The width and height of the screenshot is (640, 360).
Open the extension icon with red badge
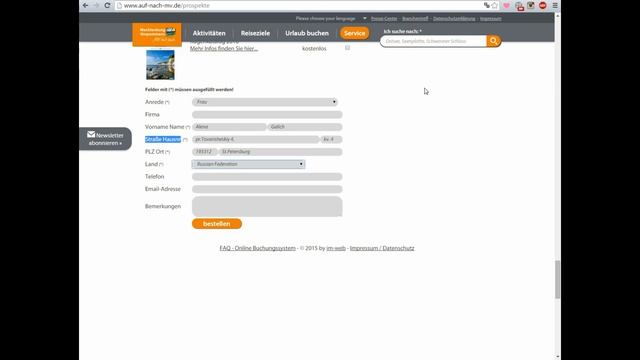pos(519,6)
